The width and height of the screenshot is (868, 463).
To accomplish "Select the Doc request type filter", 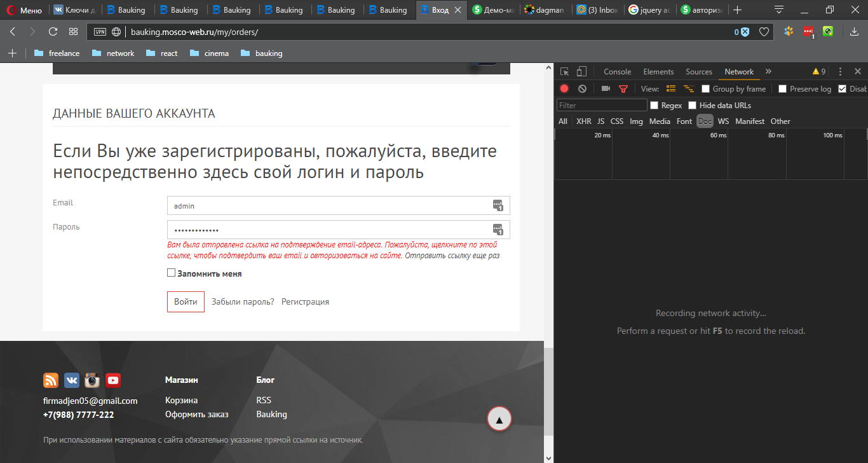I will [705, 121].
